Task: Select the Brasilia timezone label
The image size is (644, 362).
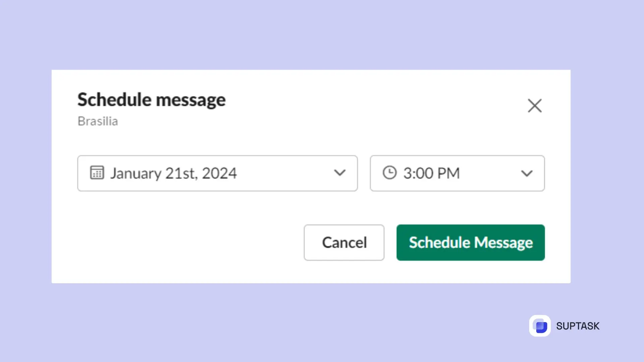Action: (98, 121)
